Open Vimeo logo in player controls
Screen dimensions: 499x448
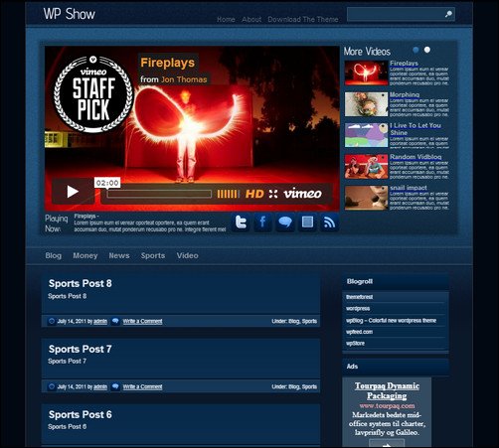303,194
